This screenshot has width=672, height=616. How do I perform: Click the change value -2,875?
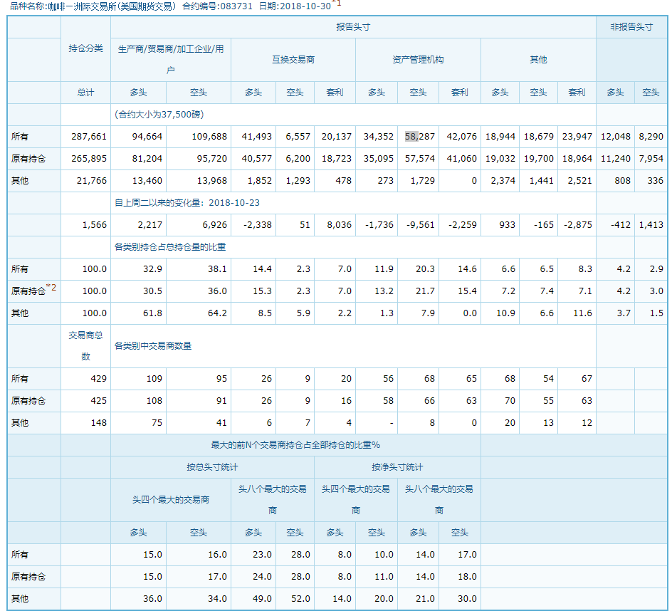pyautogui.click(x=578, y=225)
